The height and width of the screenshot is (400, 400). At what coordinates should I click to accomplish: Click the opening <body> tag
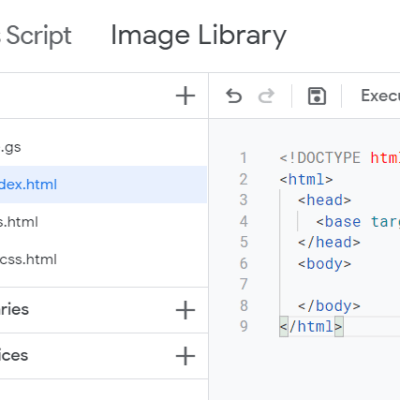pyautogui.click(x=324, y=264)
